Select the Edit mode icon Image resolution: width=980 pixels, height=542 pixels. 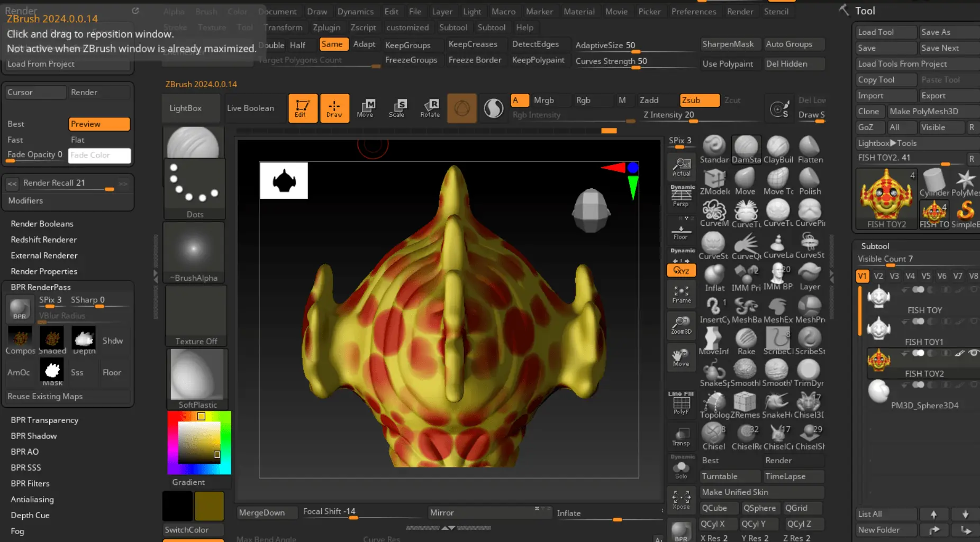click(302, 108)
